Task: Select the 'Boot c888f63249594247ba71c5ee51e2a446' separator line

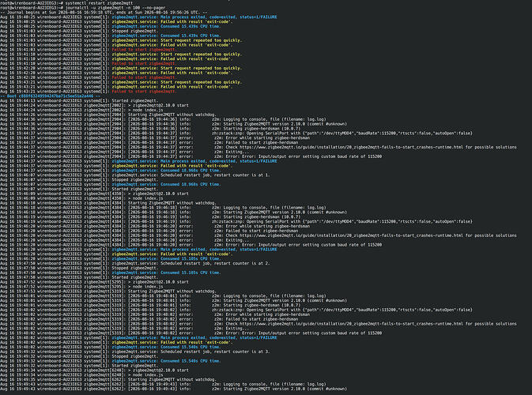Action: pyautogui.click(x=51, y=96)
